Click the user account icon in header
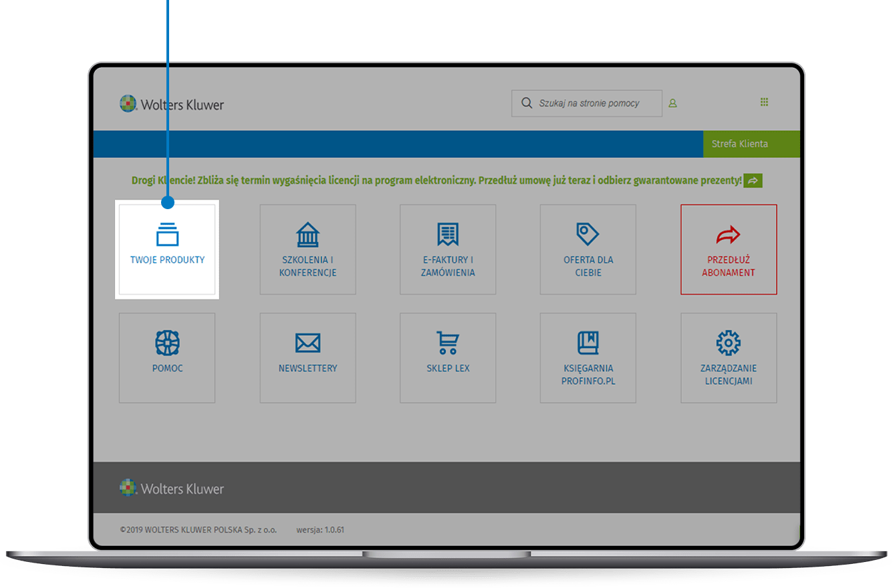This screenshot has width=893, height=588. coord(673,104)
